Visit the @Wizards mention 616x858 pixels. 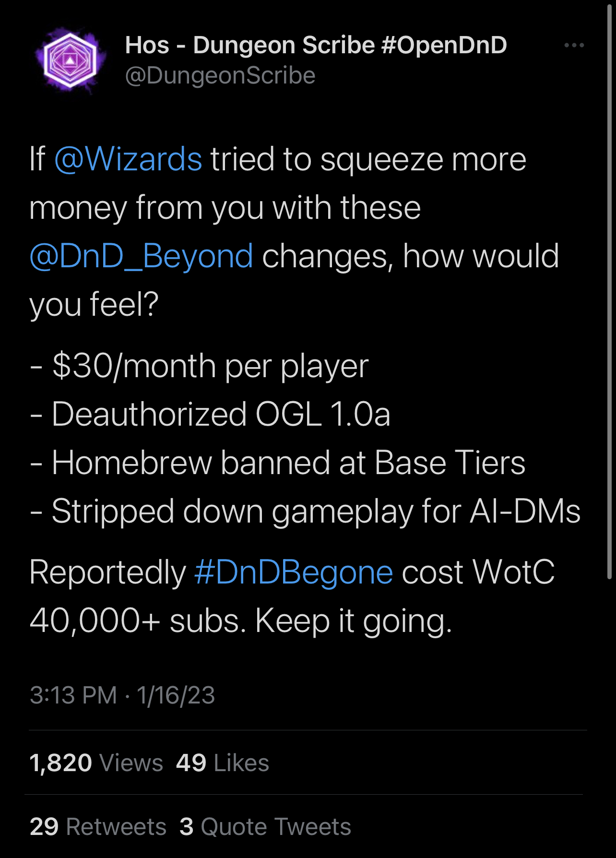click(x=128, y=160)
